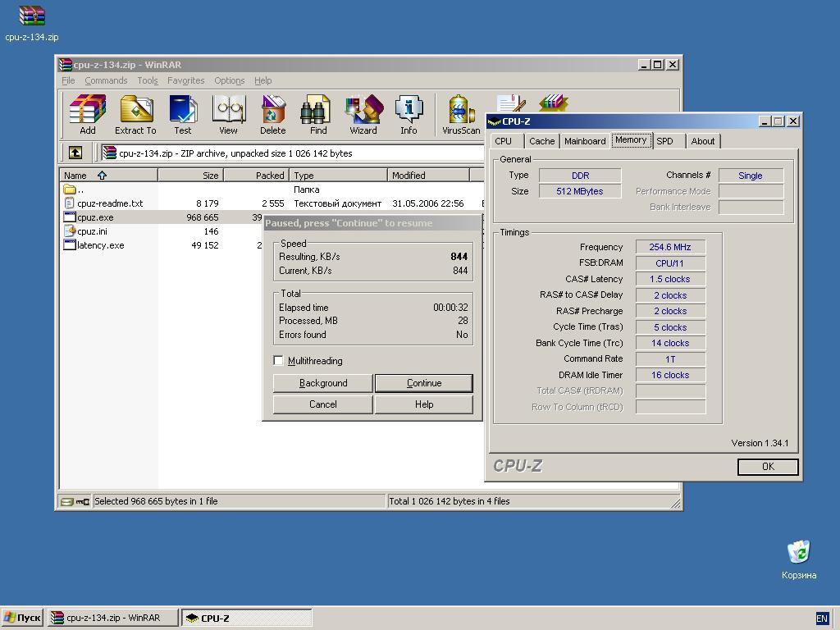The image size is (840, 630).
Task: Click the Extract To toolbar icon
Action: pyautogui.click(x=135, y=114)
